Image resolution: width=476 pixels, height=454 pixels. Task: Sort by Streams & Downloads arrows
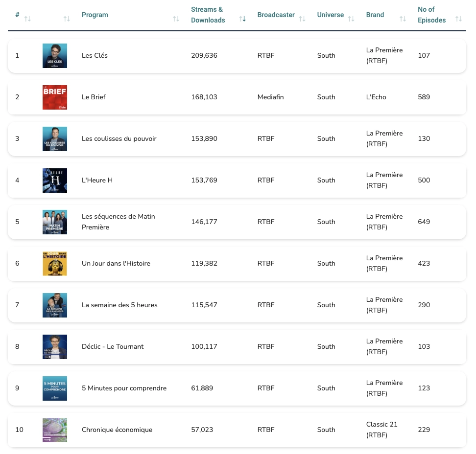[242, 19]
